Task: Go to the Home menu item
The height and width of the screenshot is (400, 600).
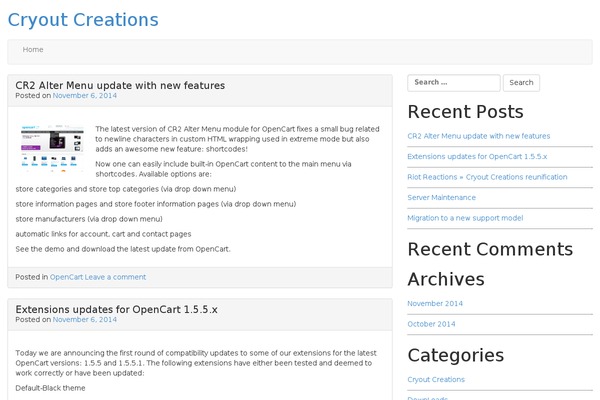Action: pyautogui.click(x=33, y=50)
